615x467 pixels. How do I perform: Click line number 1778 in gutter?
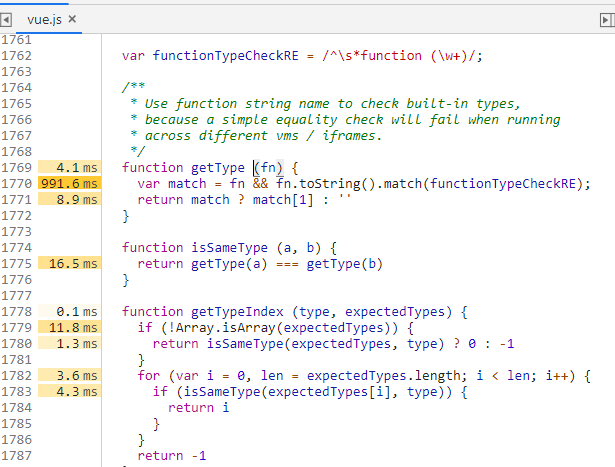click(16, 312)
